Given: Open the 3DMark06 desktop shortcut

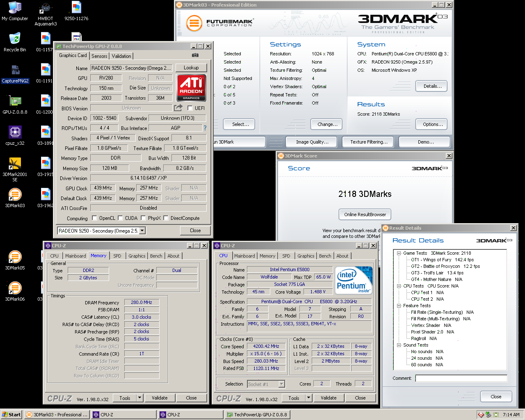Looking at the screenshot, I should point(15,292).
